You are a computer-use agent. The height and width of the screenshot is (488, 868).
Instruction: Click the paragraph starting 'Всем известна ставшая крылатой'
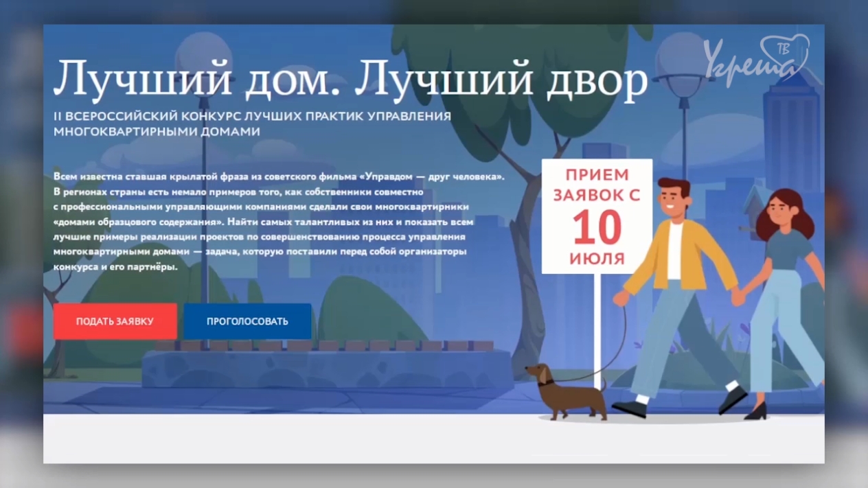(279, 222)
